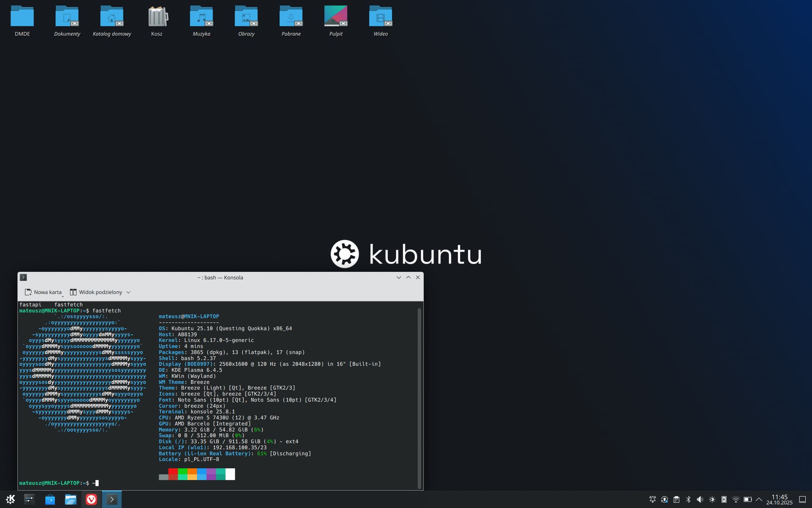Open the Nowa karta dropdown arrow
The width and height of the screenshot is (812, 508).
(63, 297)
